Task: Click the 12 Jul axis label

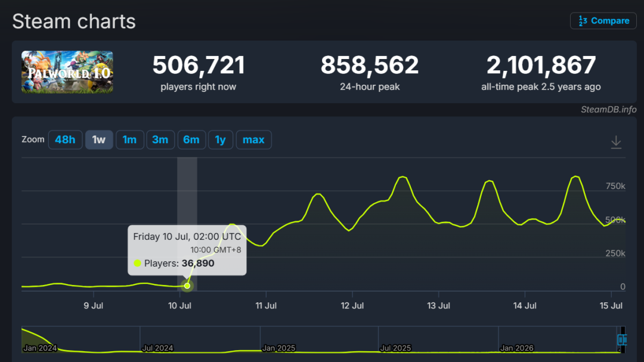Action: click(x=352, y=306)
